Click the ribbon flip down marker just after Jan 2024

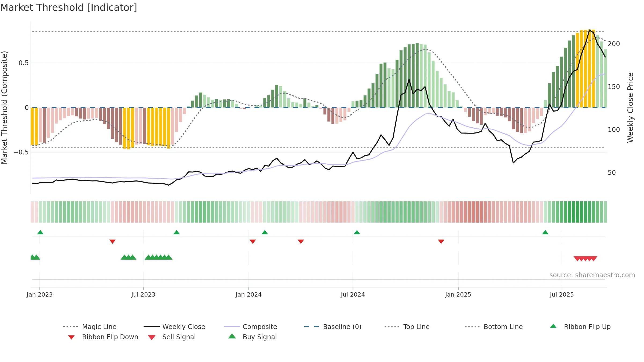(x=253, y=242)
